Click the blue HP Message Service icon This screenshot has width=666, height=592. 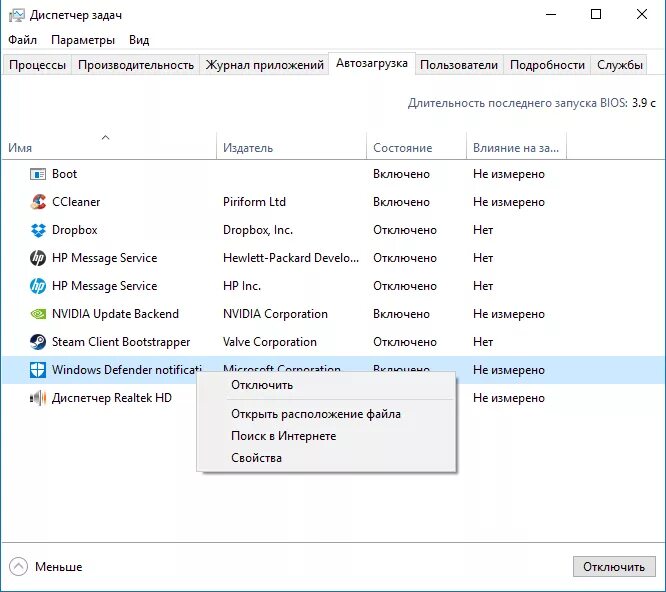click(38, 286)
